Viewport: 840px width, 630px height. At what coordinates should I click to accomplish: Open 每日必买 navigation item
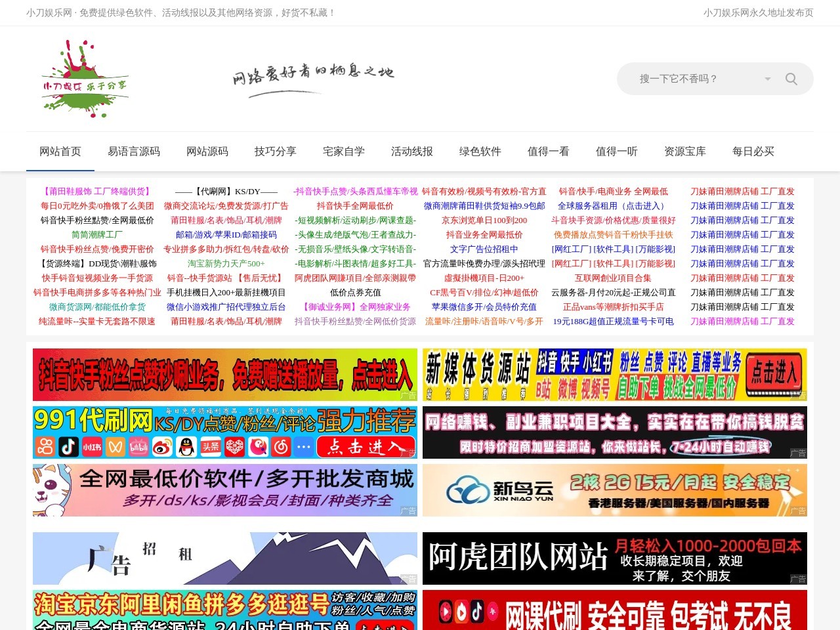(753, 151)
